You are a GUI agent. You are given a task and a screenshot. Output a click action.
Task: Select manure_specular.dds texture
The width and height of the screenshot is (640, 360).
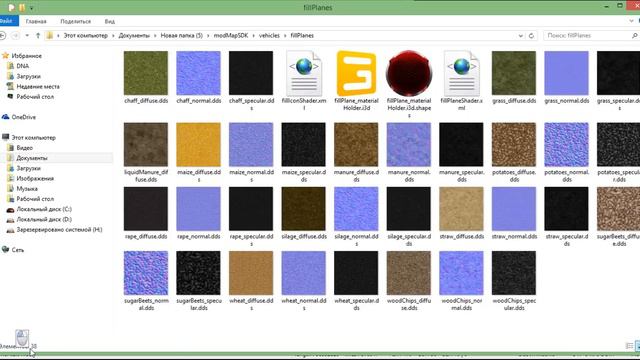coord(461,144)
